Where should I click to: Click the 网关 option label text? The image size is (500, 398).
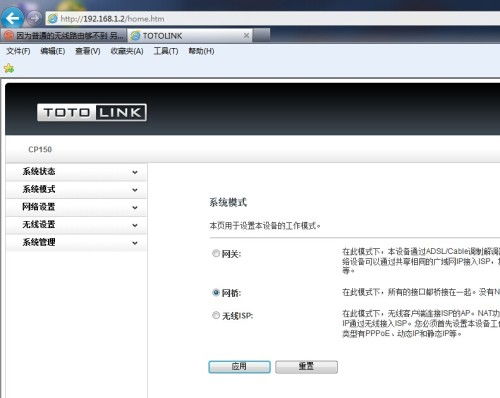(231, 254)
